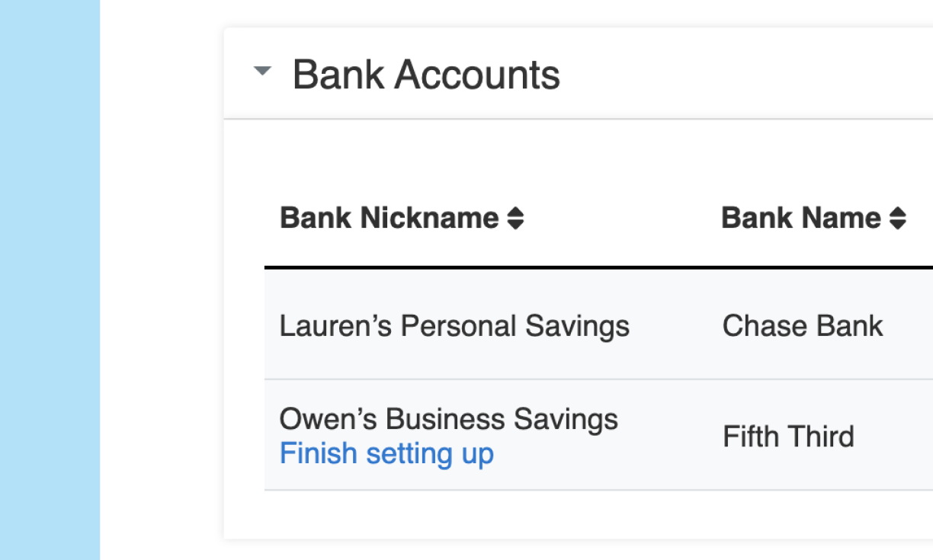The image size is (933, 560).
Task: Click the Fifth Third bank name cell
Action: pyautogui.click(x=788, y=437)
